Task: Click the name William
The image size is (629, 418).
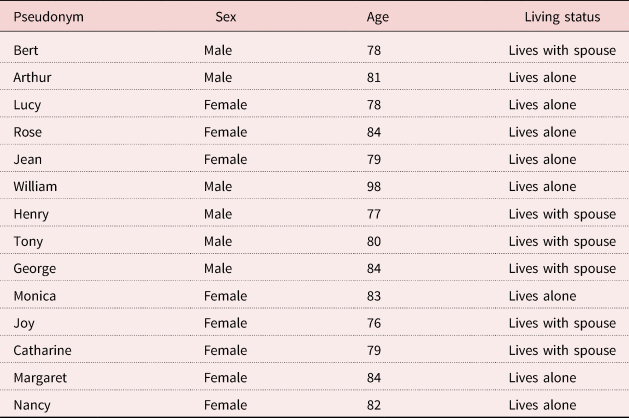Action: click(35, 187)
